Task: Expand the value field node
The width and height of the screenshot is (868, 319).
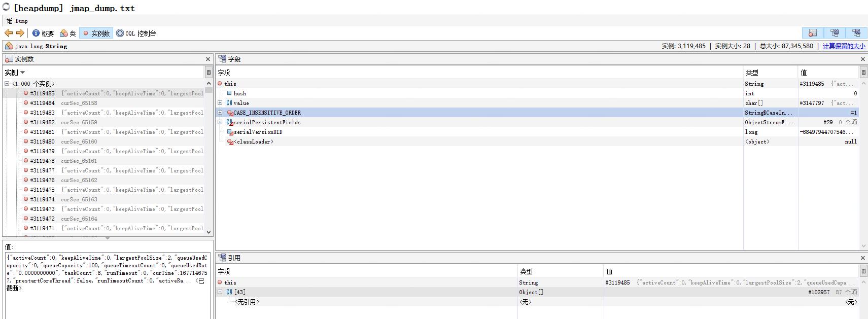Action: [x=220, y=103]
